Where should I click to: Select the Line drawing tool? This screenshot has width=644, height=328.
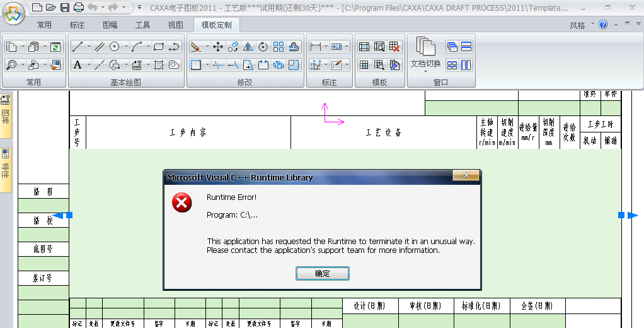pos(77,47)
